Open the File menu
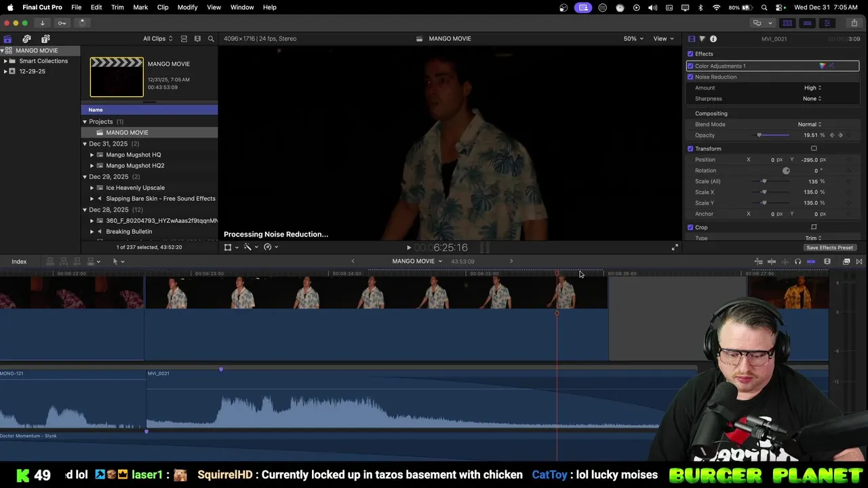Image resolution: width=868 pixels, height=488 pixels. 77,7
